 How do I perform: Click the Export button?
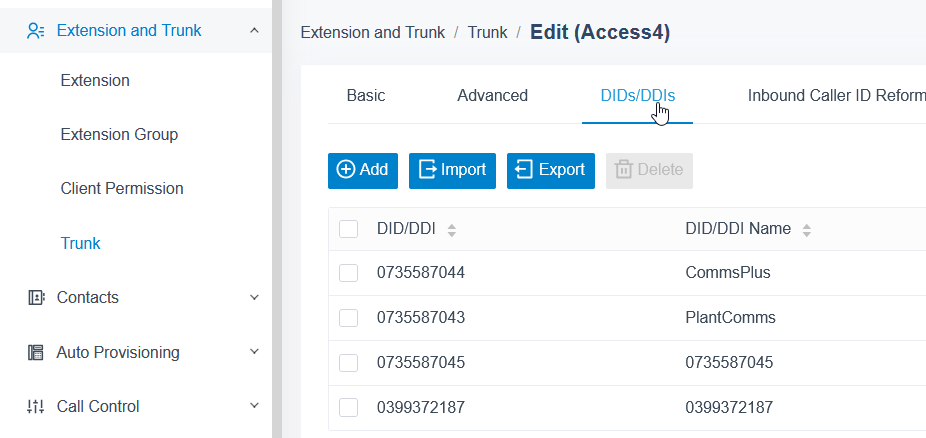[550, 171]
